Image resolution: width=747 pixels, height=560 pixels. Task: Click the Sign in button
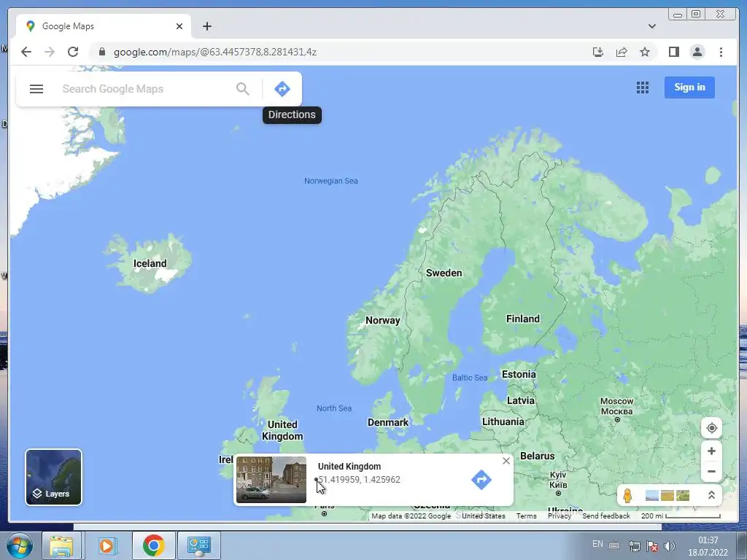pyautogui.click(x=689, y=87)
